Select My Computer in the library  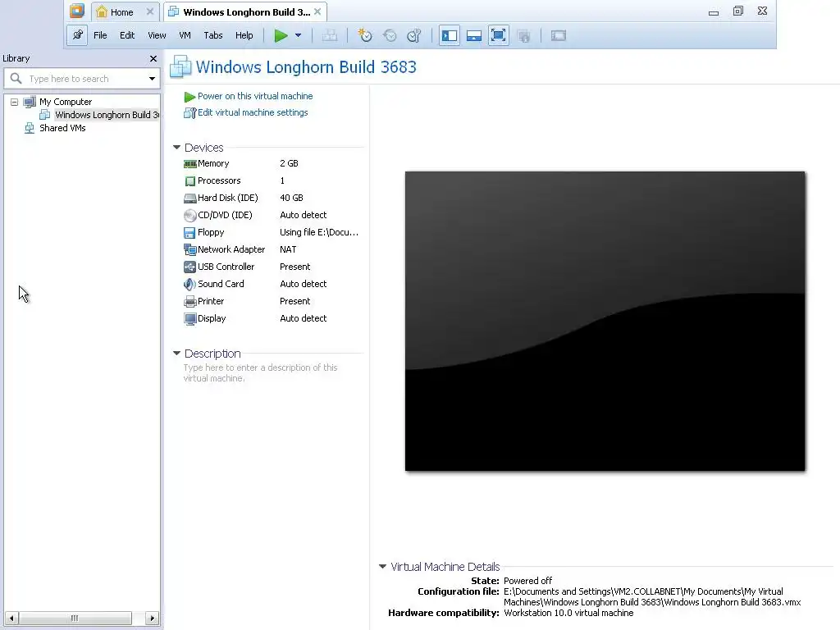(x=66, y=102)
